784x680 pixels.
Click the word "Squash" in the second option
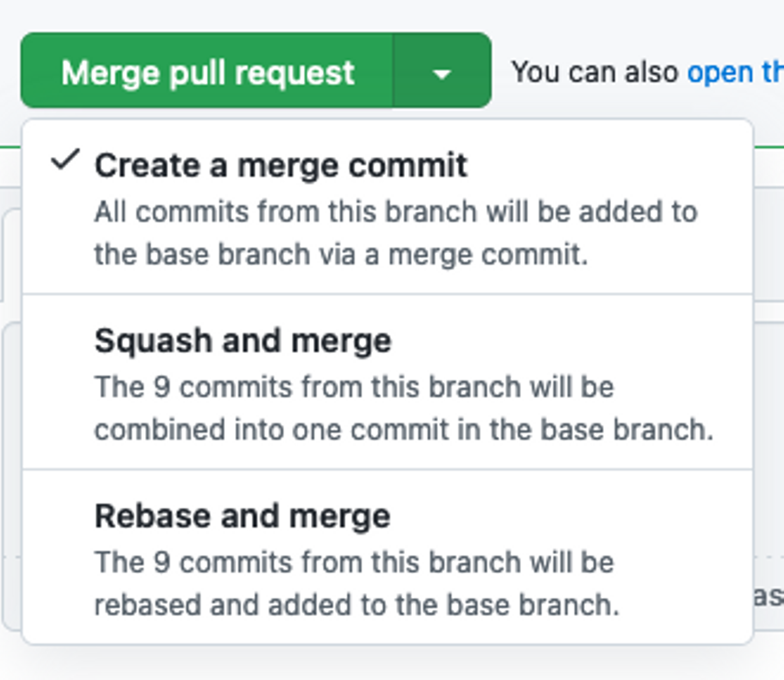153,341
